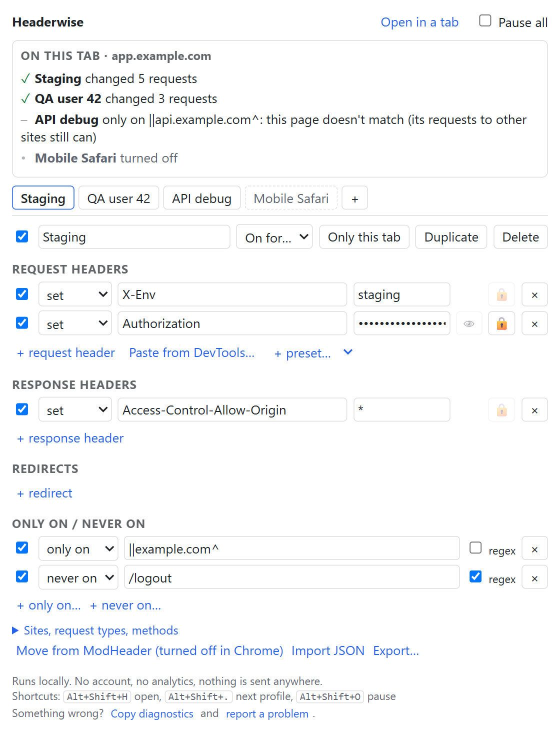
Task: Change the 'never on' rule type dropdown
Action: 78,578
